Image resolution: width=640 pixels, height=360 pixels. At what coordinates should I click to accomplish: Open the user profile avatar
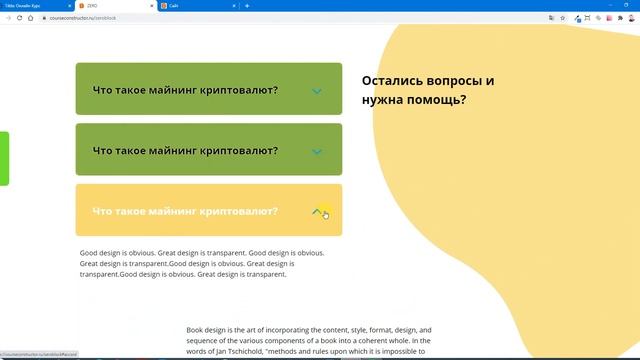pyautogui.click(x=631, y=18)
